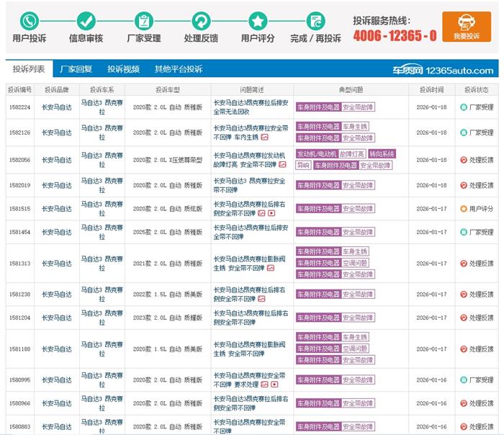The image size is (504, 435).
Task: Open video icon on complaint 1580995
Action: [x=275, y=385]
